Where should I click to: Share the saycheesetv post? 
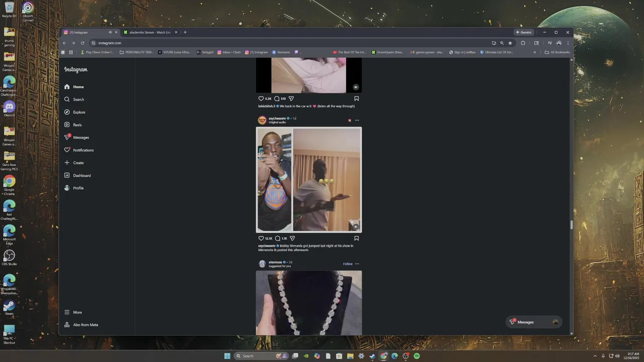coord(292,238)
